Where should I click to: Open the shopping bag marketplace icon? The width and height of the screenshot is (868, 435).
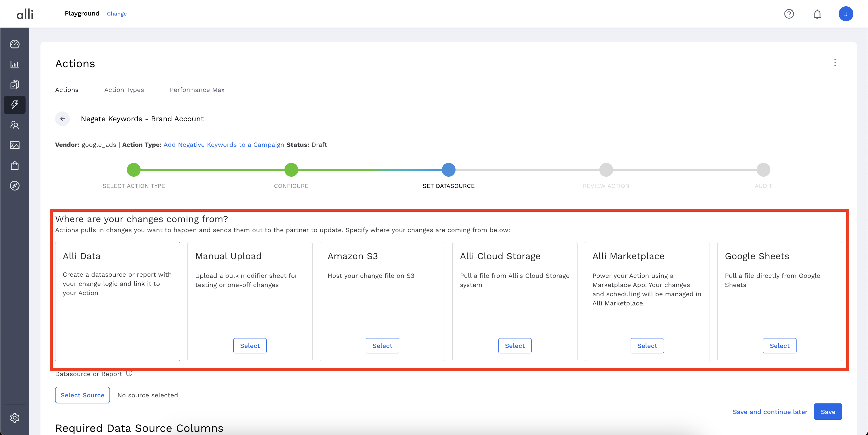pyautogui.click(x=14, y=165)
